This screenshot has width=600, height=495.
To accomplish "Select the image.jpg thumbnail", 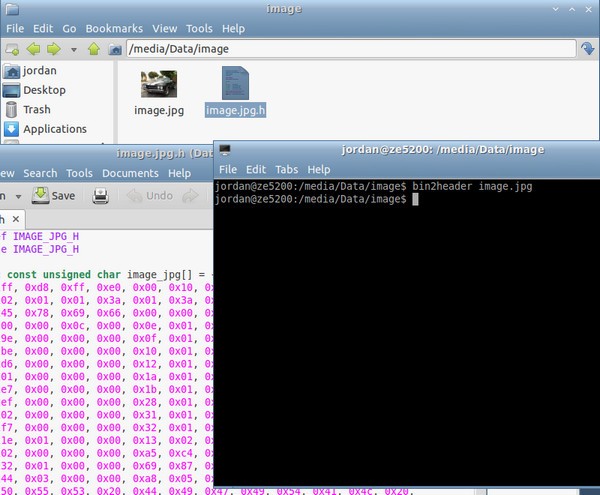I will pyautogui.click(x=159, y=84).
